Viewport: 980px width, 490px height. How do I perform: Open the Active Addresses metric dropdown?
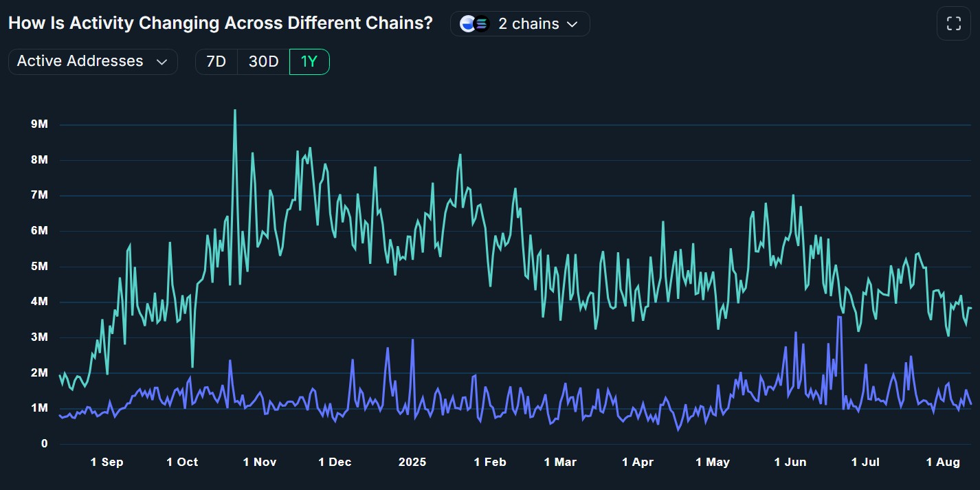pyautogui.click(x=93, y=61)
